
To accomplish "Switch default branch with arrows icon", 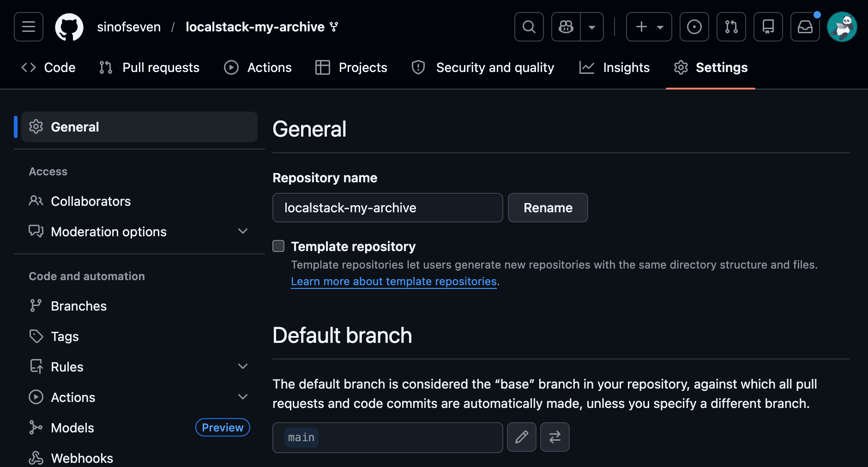I will 555,437.
